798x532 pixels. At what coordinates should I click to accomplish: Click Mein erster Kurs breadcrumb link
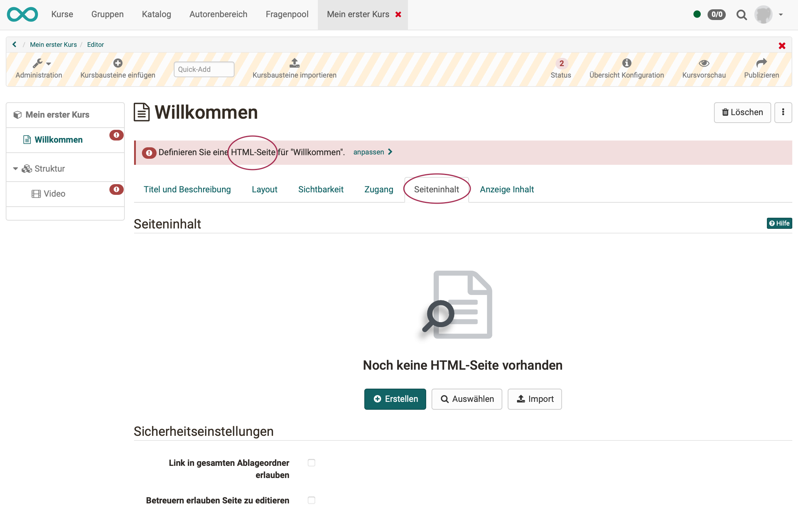(x=53, y=45)
